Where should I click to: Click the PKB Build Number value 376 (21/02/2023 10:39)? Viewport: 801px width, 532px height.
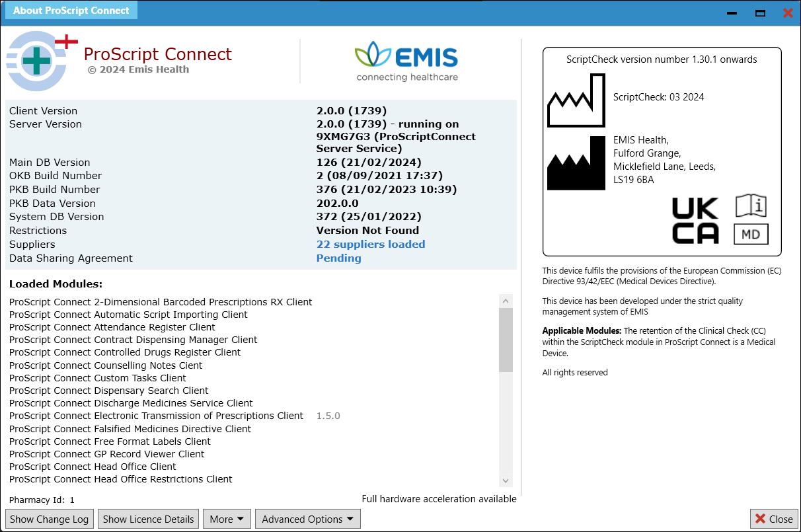click(x=387, y=190)
